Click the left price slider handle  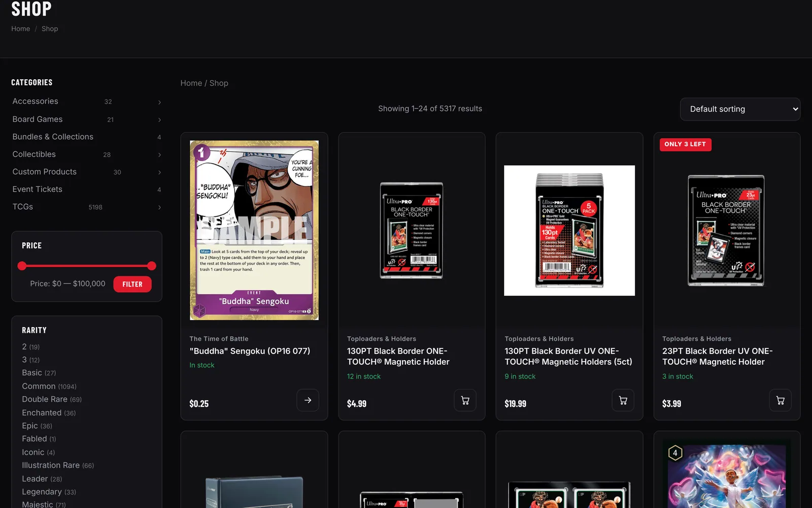[x=22, y=266]
